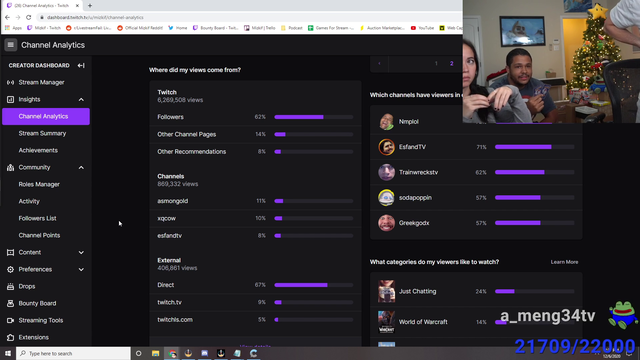
Task: Open File Explorer from the taskbar
Action: tap(156, 353)
